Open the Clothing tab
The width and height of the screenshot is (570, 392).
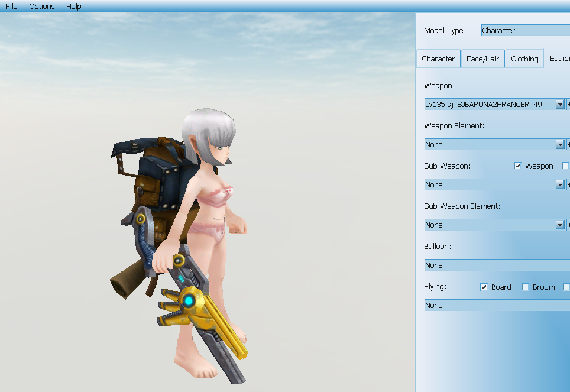(524, 59)
